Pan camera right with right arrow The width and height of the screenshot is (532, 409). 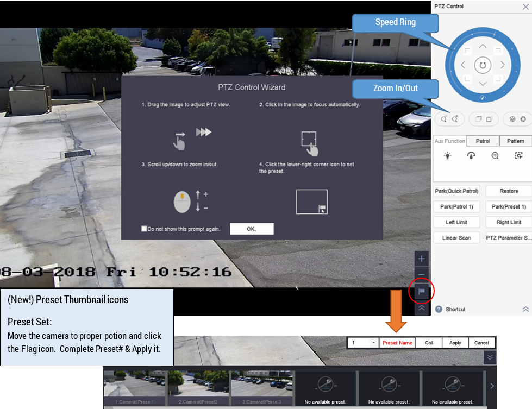pos(503,65)
